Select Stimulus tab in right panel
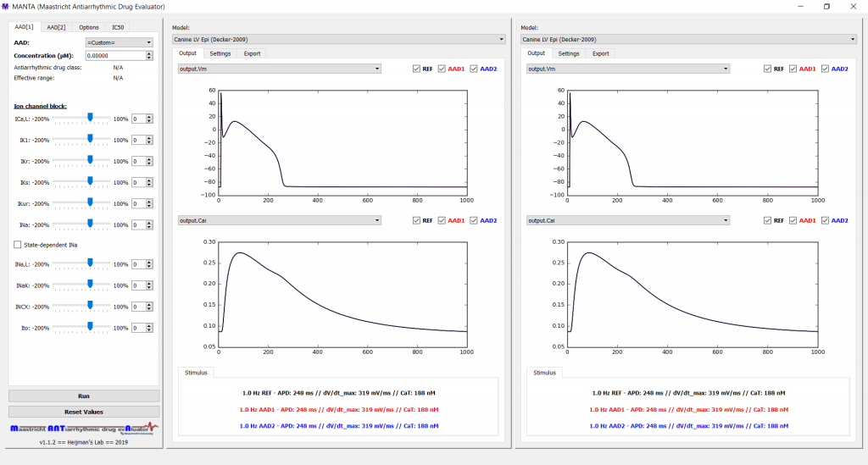This screenshot has height=465, width=868. [545, 373]
